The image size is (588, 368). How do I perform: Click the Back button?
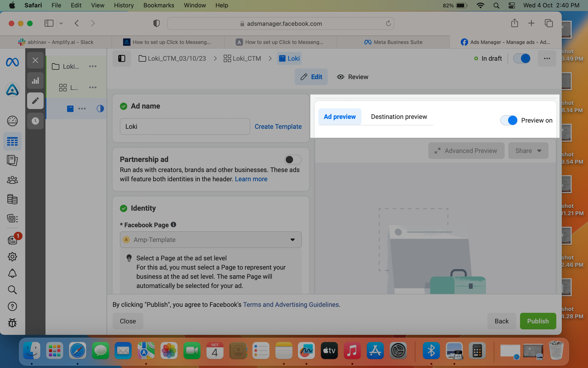pyautogui.click(x=501, y=321)
